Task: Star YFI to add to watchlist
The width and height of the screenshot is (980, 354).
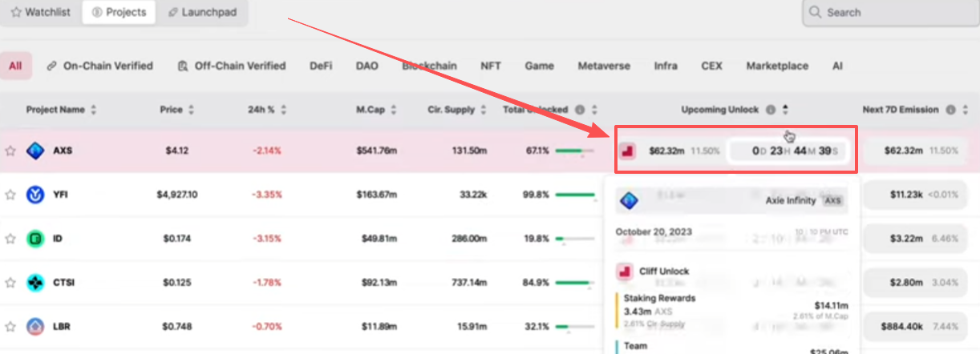Action: (x=10, y=195)
